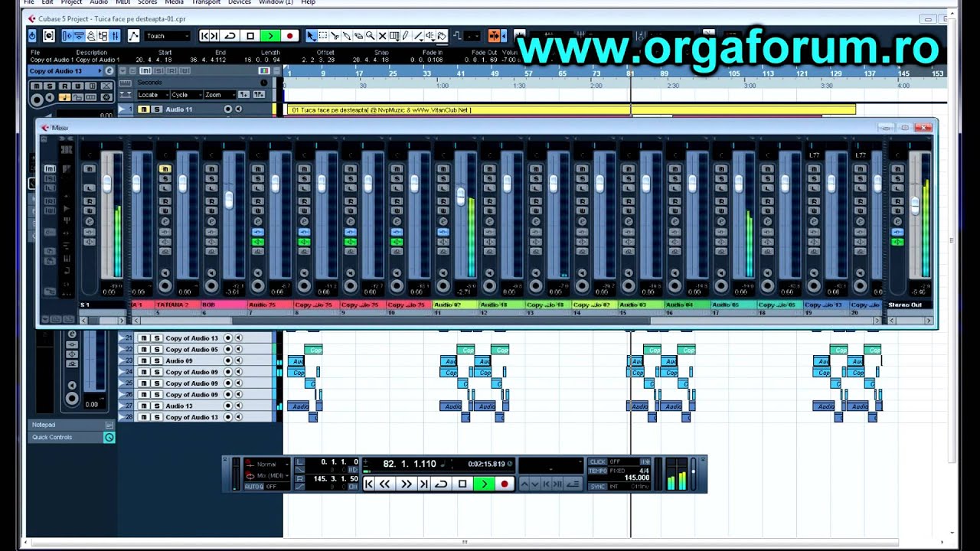Select the Mute X tool
Viewport: 980px width, 551px height.
(x=382, y=36)
